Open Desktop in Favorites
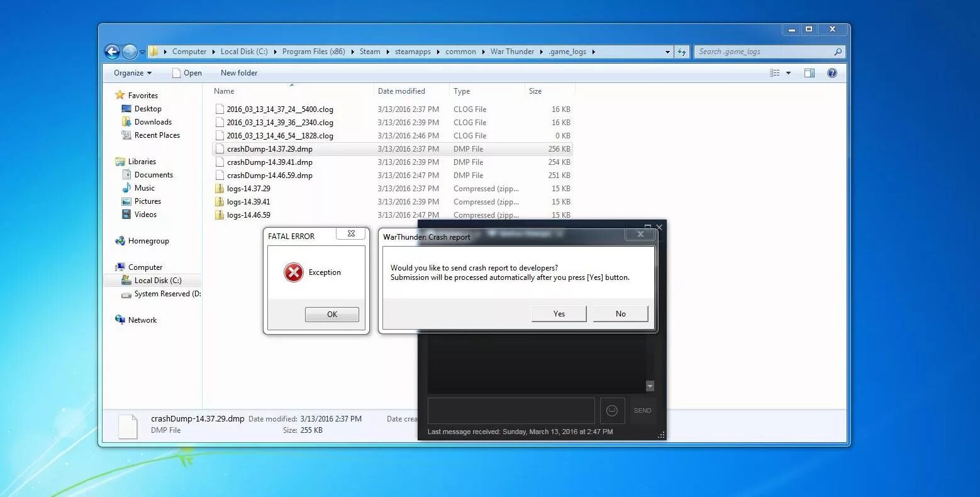The image size is (980, 497). [148, 109]
